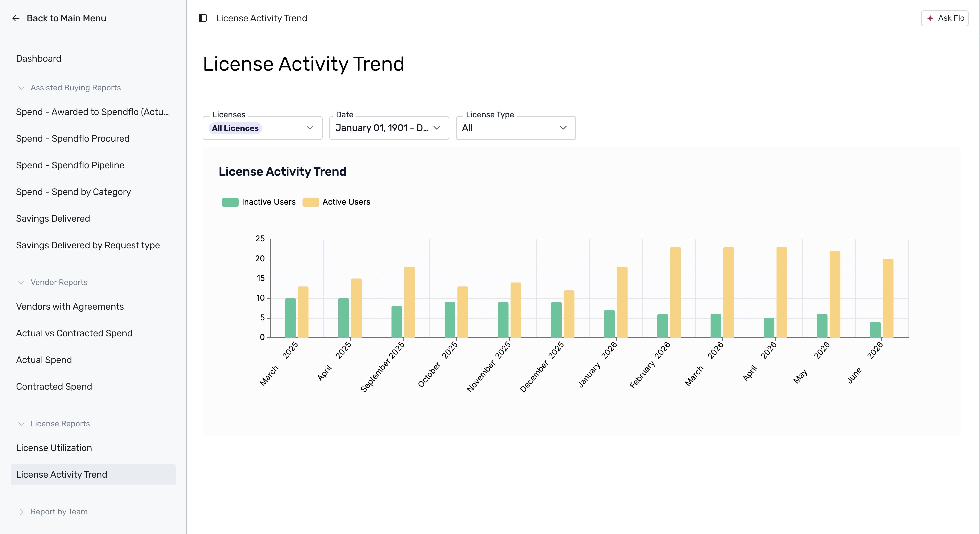Click the March 2025 Inactive Users bar

click(x=290, y=318)
